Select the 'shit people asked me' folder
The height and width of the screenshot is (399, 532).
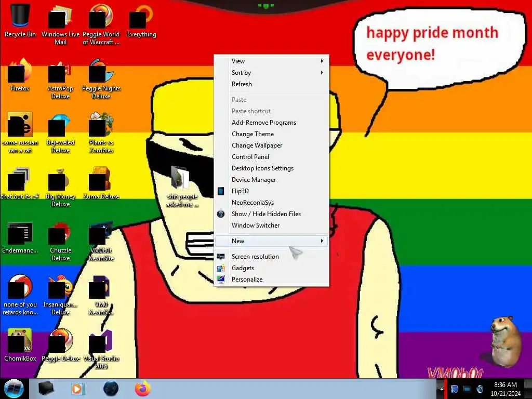182,186
